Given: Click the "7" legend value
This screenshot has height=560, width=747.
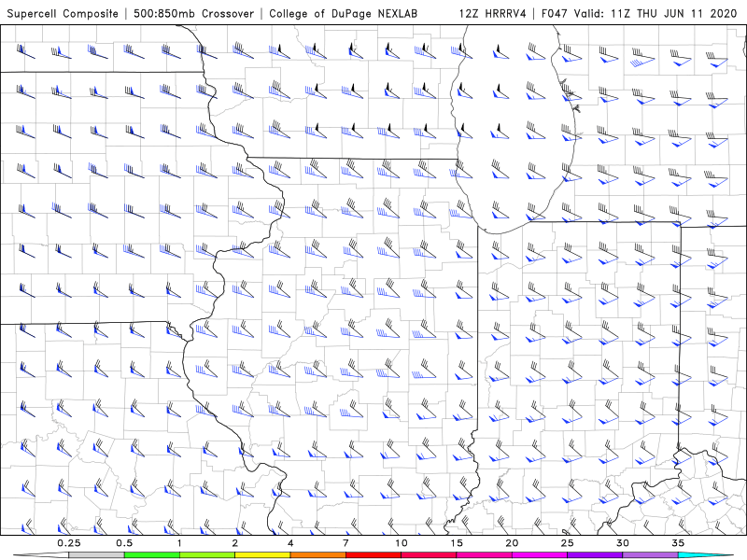Looking at the screenshot, I should (345, 543).
